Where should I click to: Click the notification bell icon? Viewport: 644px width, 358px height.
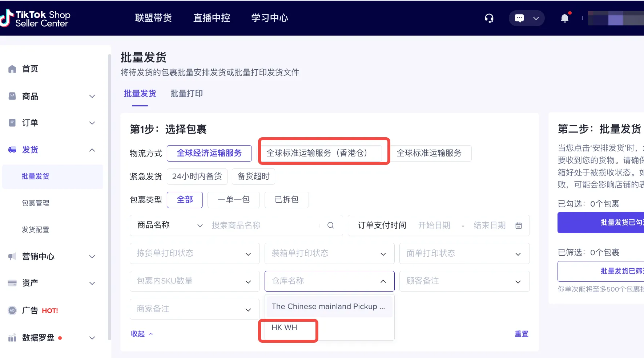(x=565, y=18)
